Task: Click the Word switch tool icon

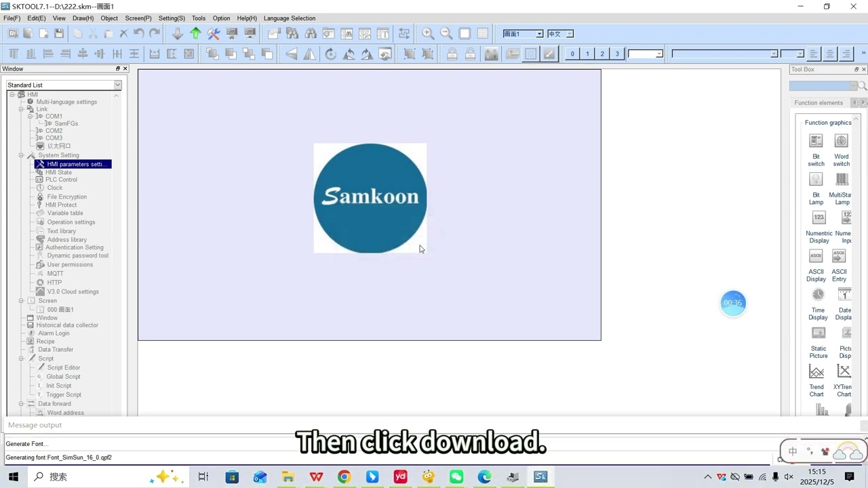Action: point(842,140)
